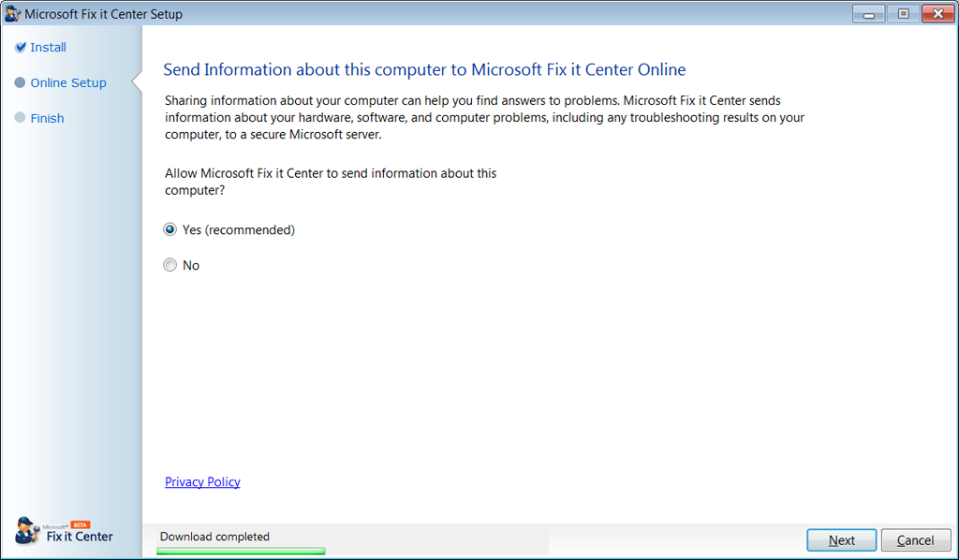Click the 'Allow Microsoft Fix it Center' question
This screenshot has width=959, height=560.
331,182
